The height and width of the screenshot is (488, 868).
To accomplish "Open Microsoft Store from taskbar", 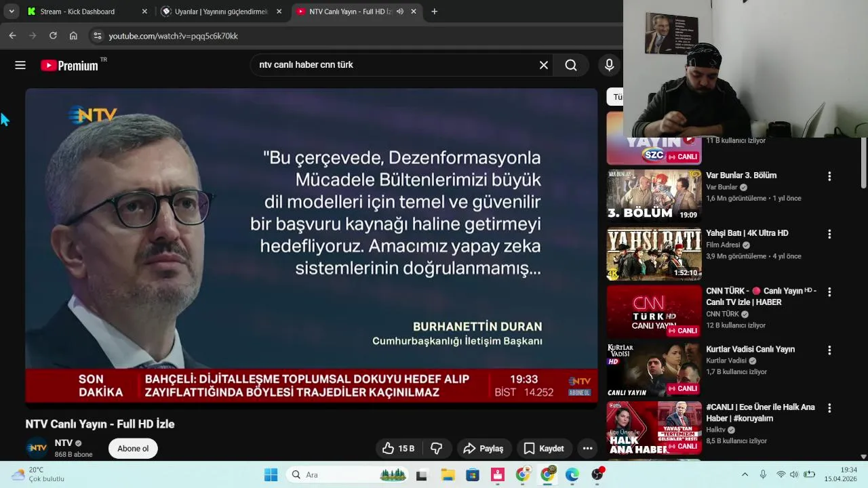I will point(473,475).
